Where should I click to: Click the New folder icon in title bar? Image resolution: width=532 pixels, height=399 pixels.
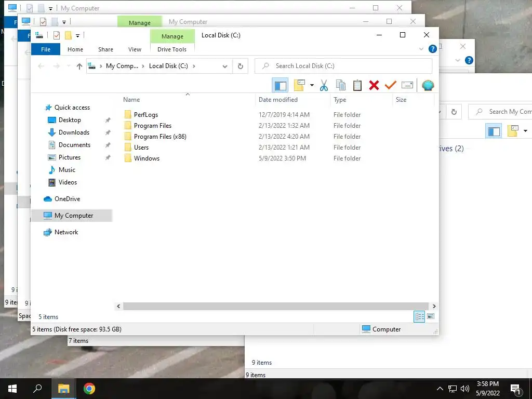(x=68, y=35)
